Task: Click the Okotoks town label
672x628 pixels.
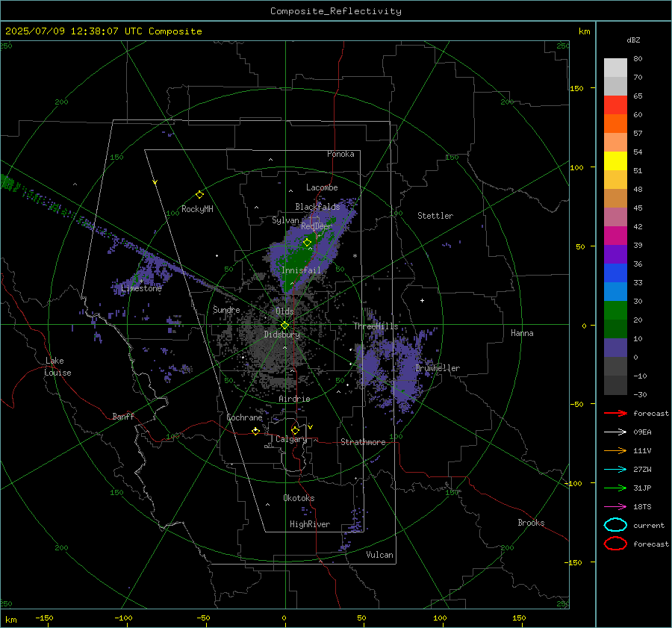Action: pos(299,498)
